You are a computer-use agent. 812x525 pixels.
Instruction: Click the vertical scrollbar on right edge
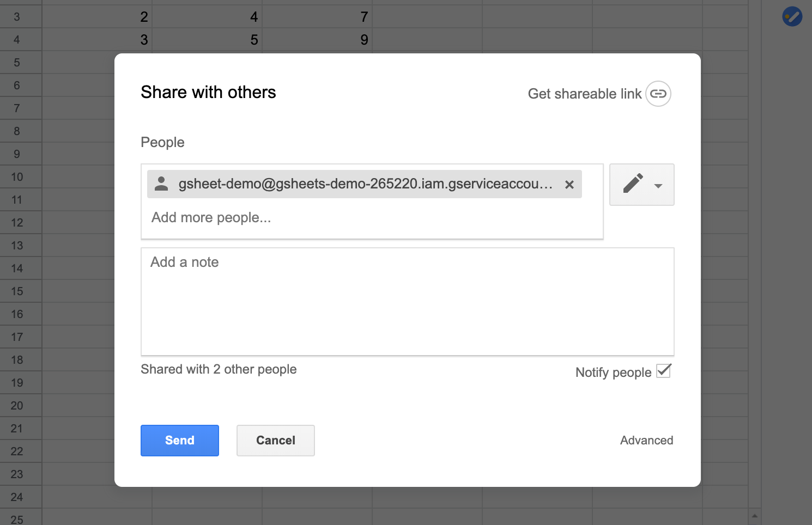(x=754, y=272)
